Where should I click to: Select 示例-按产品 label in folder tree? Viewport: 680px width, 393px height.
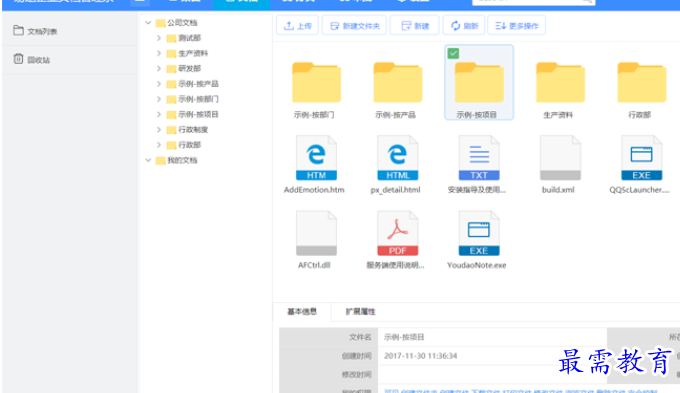point(198,84)
